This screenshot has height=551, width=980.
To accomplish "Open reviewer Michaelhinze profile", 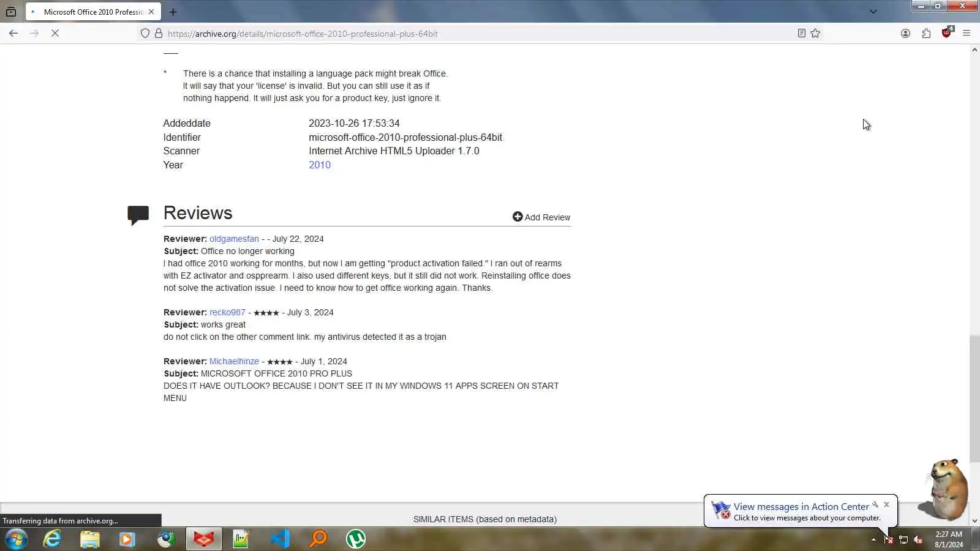I will coord(234,361).
